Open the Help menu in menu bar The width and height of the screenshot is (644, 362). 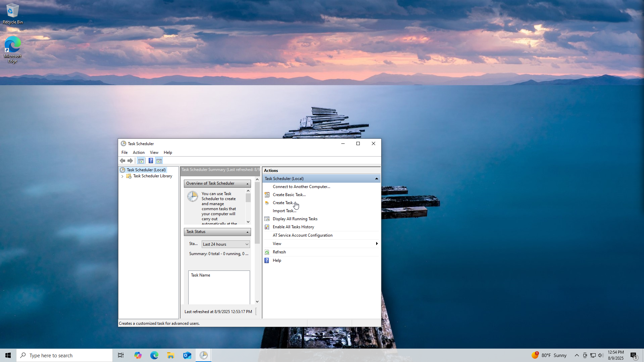pyautogui.click(x=168, y=153)
